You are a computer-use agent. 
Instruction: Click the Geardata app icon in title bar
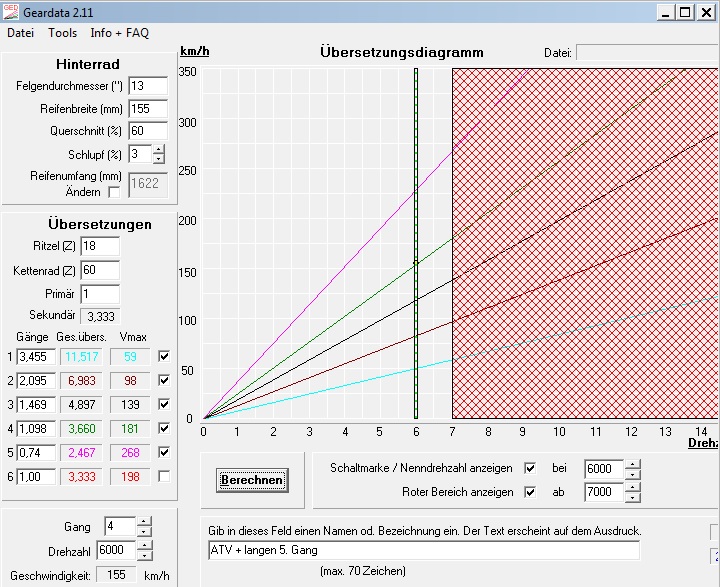(x=11, y=11)
